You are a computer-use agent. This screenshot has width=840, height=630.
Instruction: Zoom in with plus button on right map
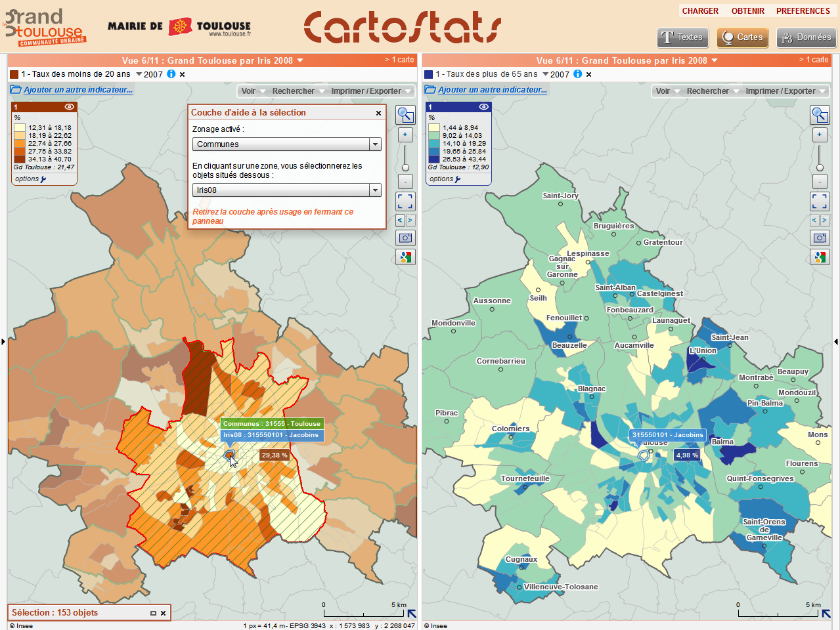click(x=820, y=135)
